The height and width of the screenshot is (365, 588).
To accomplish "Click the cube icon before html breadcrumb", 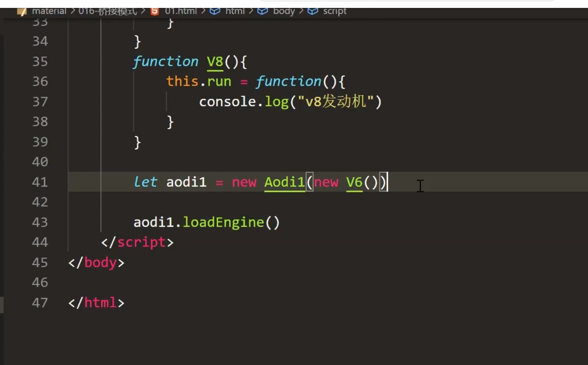I will 215,11.
